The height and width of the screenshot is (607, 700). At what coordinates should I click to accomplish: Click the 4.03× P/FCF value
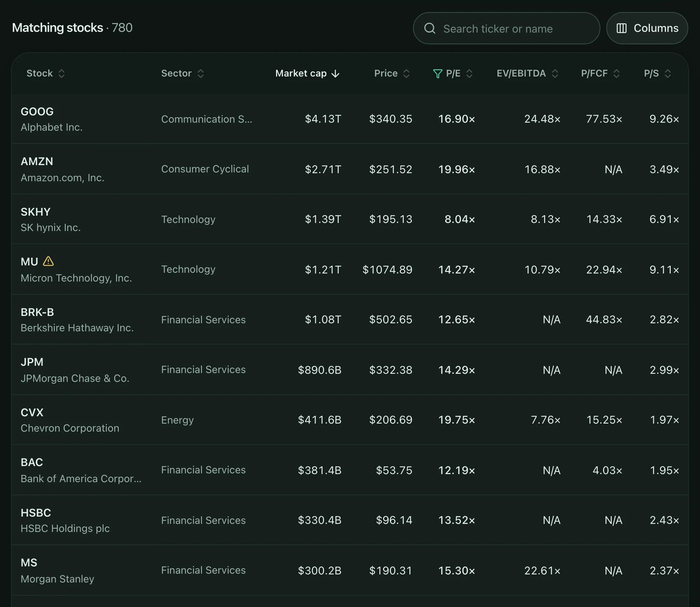click(x=607, y=470)
